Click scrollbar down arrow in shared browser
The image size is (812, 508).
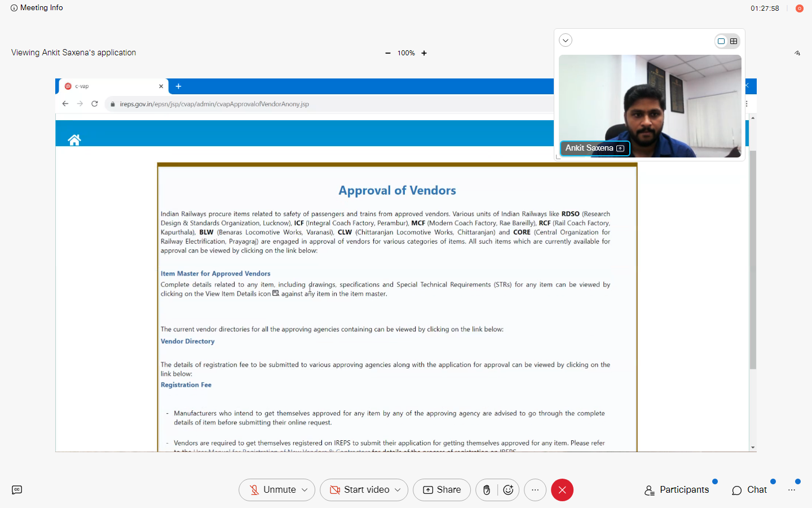753,448
